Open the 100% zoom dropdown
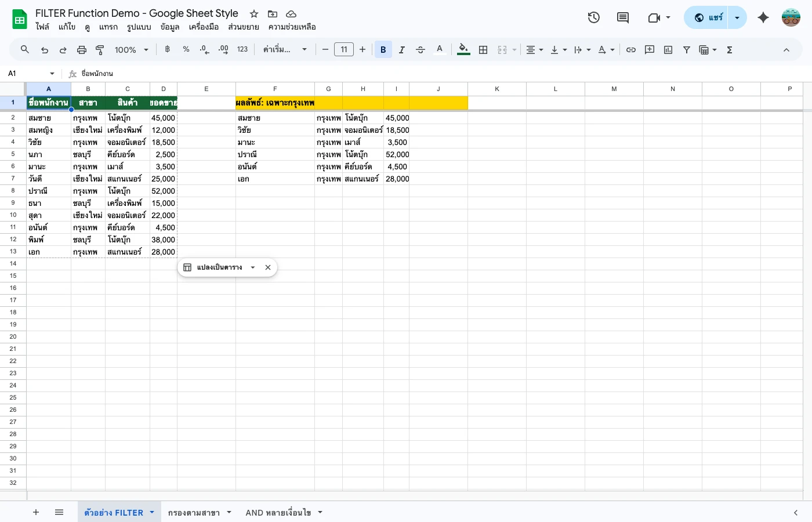Viewport: 812px width, 522px height. point(131,50)
